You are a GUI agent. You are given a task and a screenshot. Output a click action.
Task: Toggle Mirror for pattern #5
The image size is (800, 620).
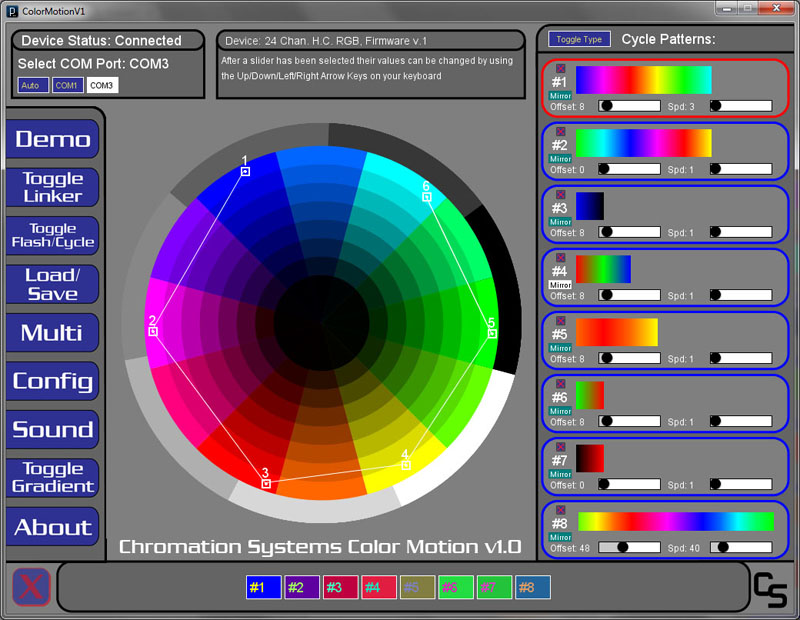(560, 349)
